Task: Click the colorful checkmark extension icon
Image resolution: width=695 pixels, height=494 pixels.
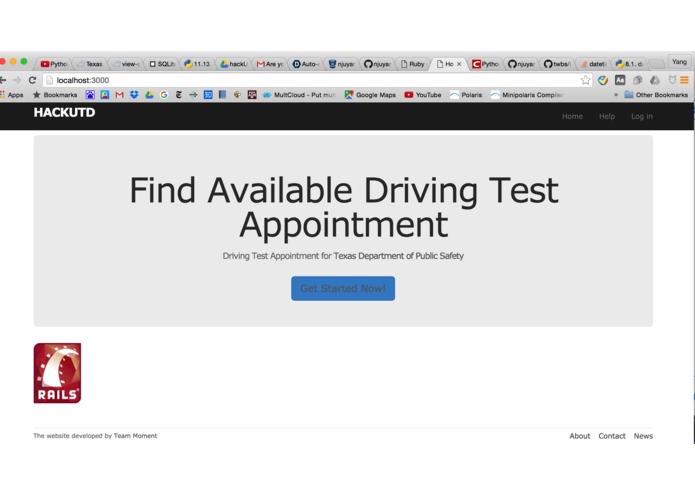Action: 603,80
